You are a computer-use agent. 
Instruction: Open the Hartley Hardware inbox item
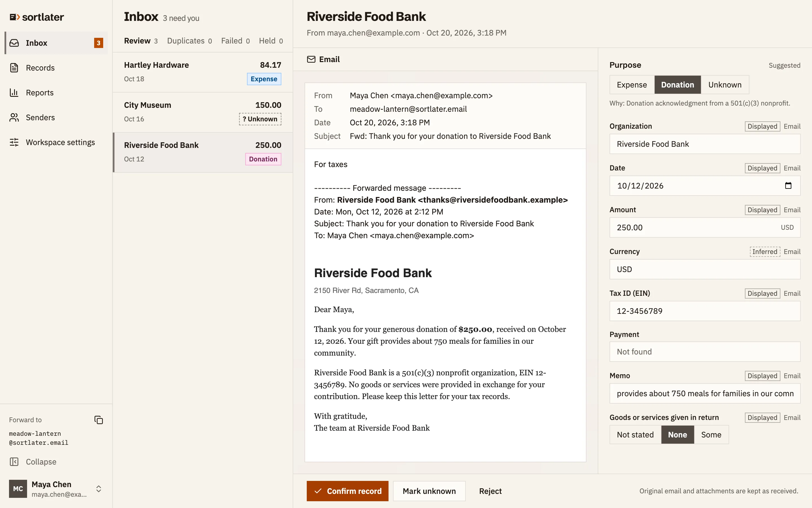[x=203, y=72]
